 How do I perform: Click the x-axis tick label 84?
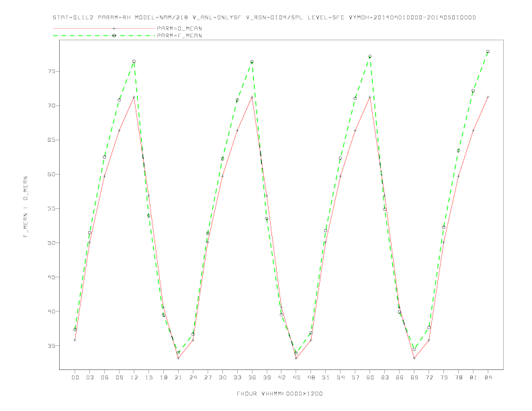[488, 377]
